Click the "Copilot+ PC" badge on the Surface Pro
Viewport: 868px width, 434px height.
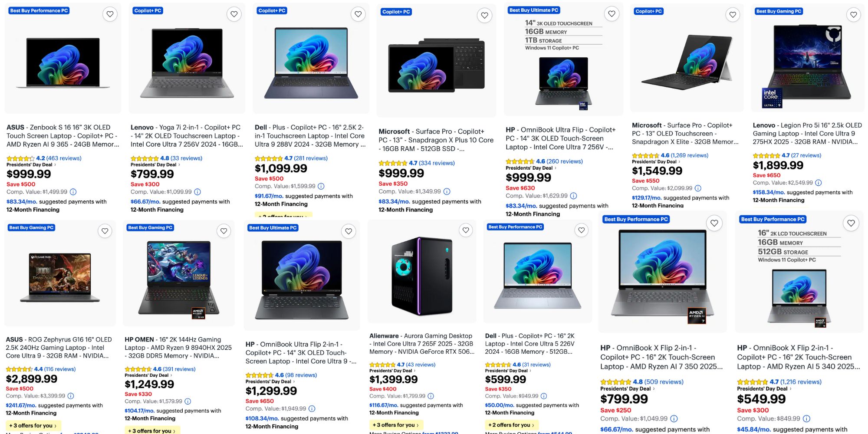(395, 12)
